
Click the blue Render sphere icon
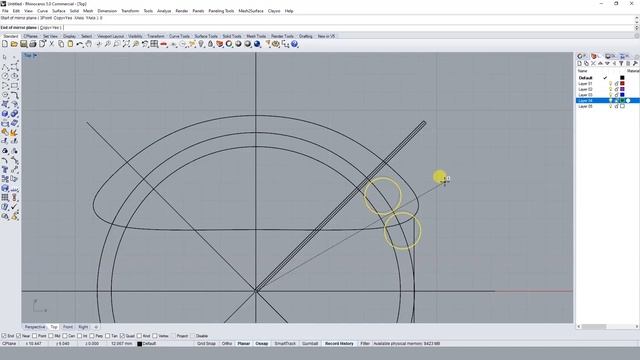[257, 44]
